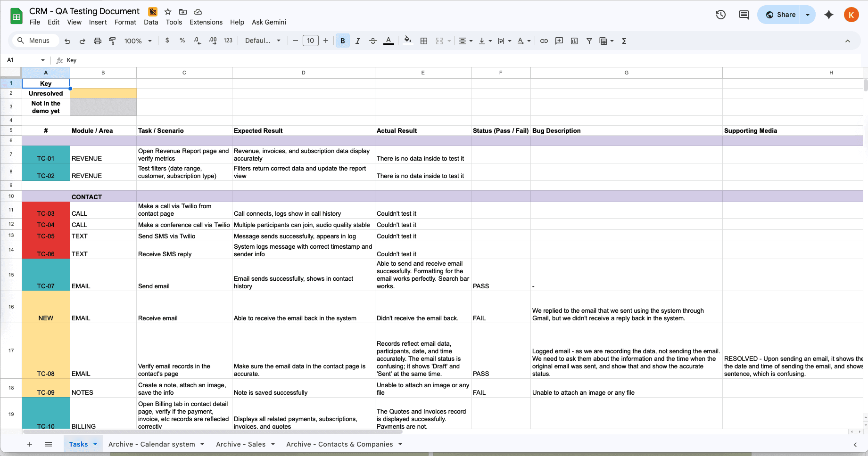Open horizontal align dropdown
The height and width of the screenshot is (456, 868).
coord(465,41)
